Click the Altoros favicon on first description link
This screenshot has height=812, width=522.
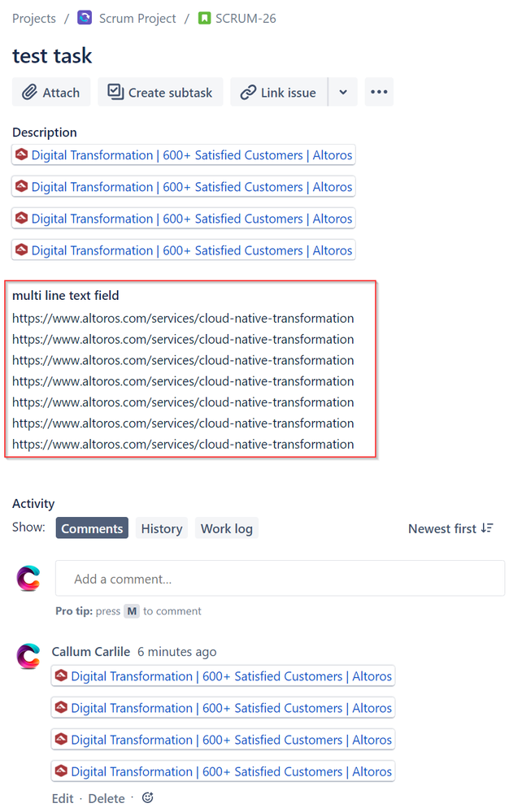(x=22, y=154)
